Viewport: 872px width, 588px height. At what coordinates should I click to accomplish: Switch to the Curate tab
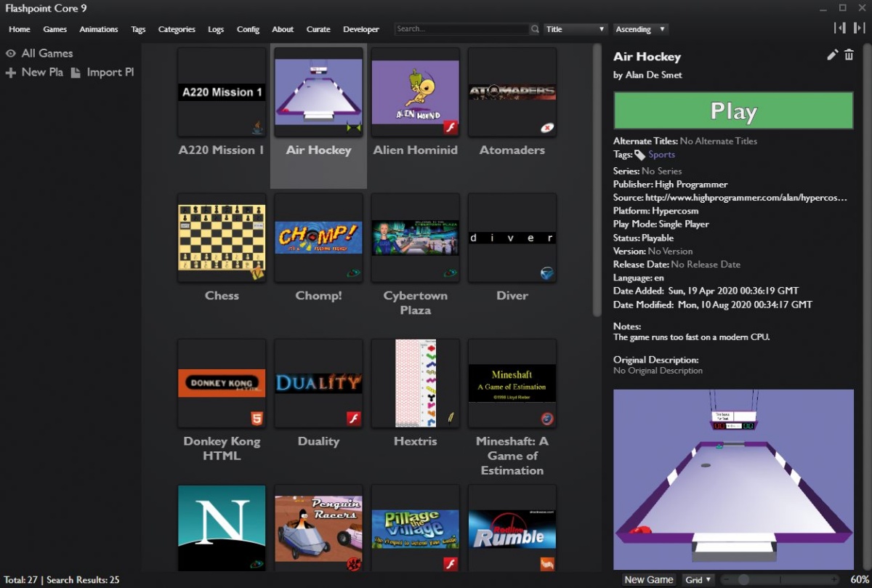click(318, 29)
